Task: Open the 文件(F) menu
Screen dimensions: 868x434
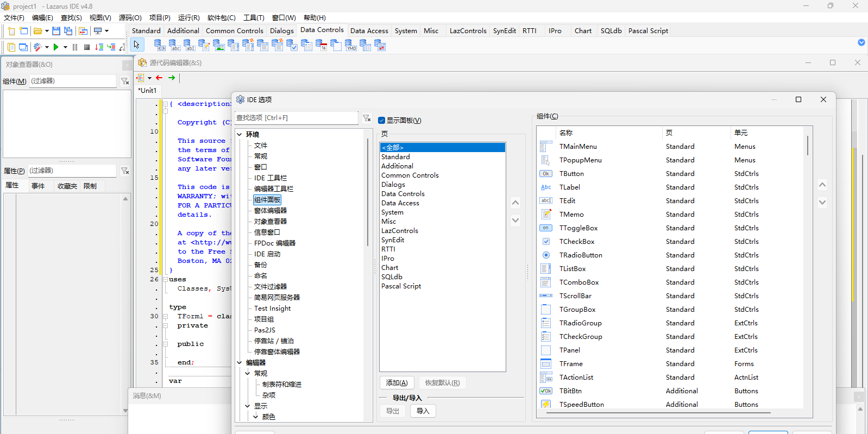Action: (x=14, y=18)
